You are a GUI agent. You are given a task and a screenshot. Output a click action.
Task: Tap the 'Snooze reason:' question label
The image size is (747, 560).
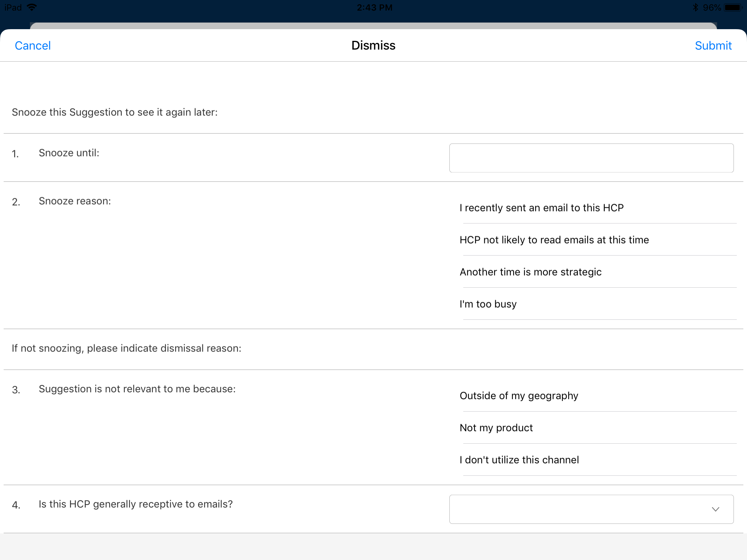click(75, 201)
